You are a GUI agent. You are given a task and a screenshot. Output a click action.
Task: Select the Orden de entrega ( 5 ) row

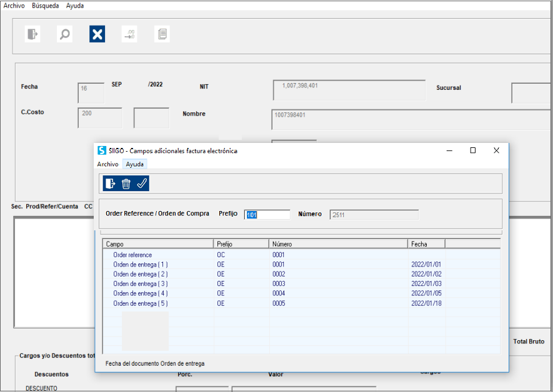point(140,303)
